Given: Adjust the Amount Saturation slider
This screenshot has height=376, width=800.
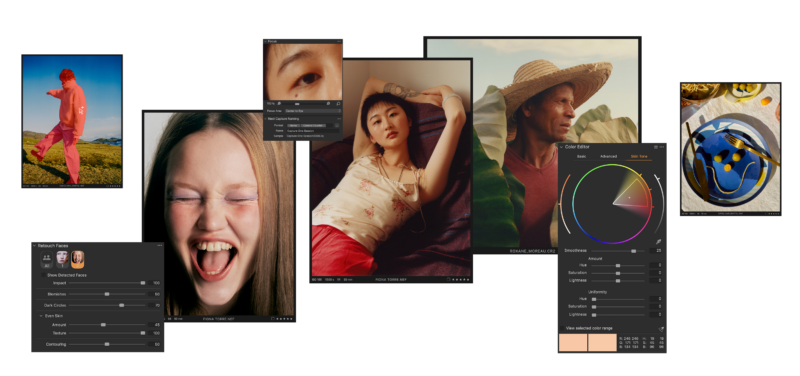Looking at the screenshot, I should tap(618, 273).
